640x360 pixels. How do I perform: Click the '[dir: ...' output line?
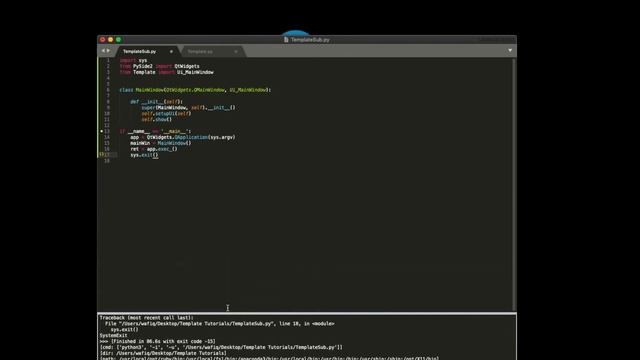(x=163, y=353)
